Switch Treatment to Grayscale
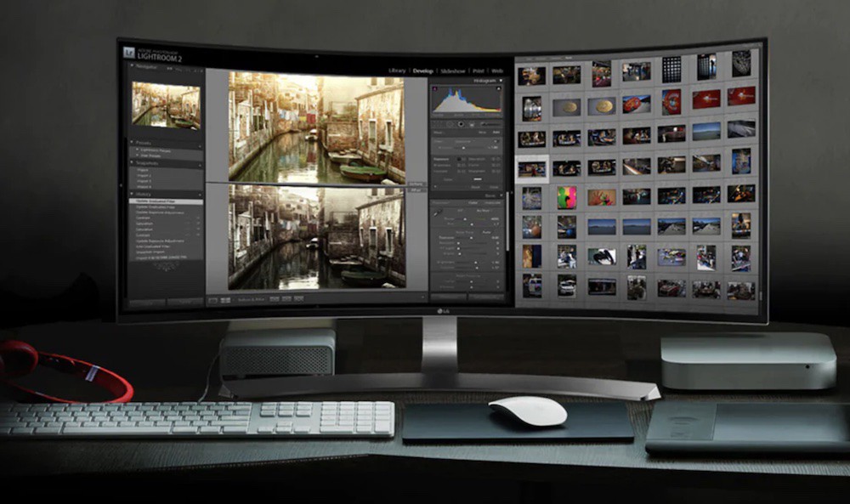Screen dimensions: 850x504 (491, 203)
